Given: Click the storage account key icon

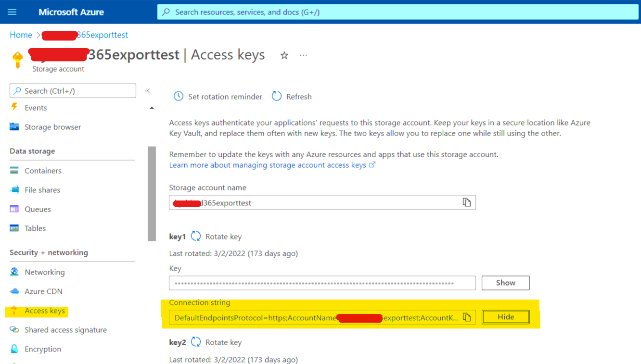Looking at the screenshot, I should [x=18, y=60].
